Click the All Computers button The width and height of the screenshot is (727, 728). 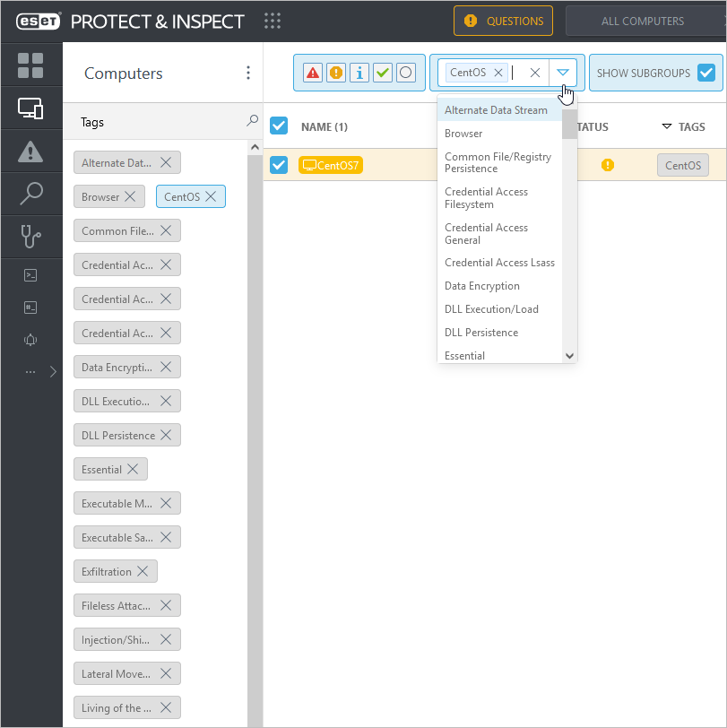click(x=643, y=21)
